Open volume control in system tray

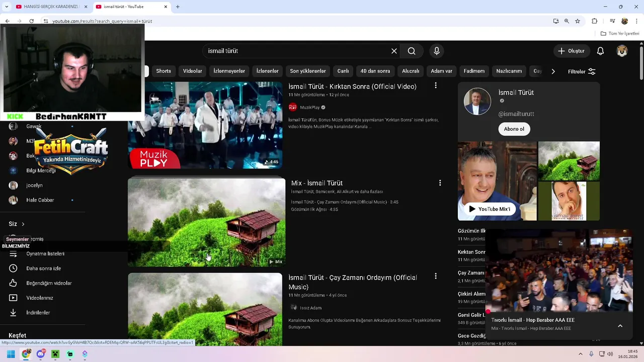(610, 354)
